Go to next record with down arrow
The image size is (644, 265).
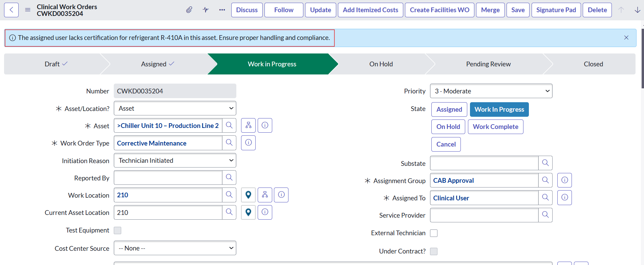[x=637, y=10]
